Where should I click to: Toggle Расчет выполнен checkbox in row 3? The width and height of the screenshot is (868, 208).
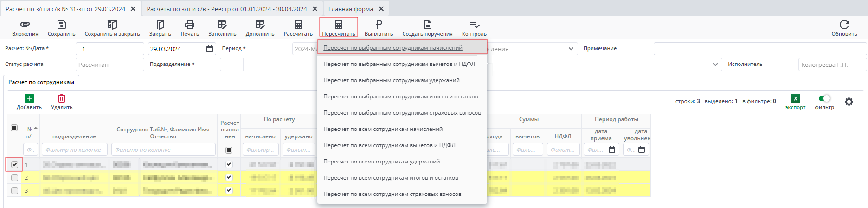click(x=229, y=190)
